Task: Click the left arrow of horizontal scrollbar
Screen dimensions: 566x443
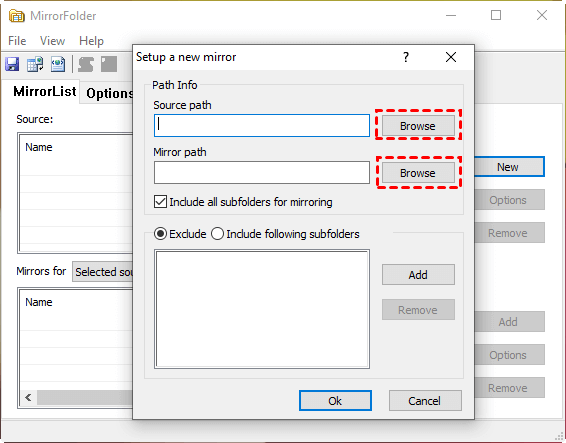Action: pyautogui.click(x=29, y=398)
